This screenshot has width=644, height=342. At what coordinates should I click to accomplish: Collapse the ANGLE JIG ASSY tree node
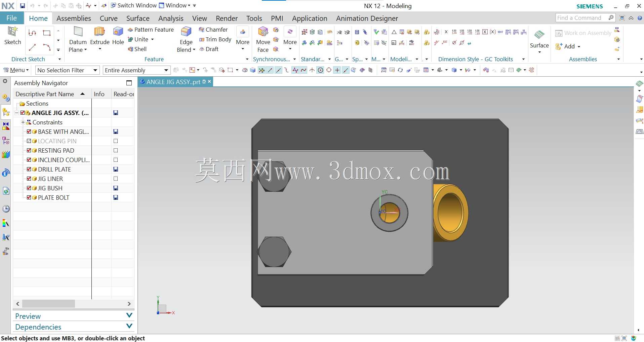17,113
